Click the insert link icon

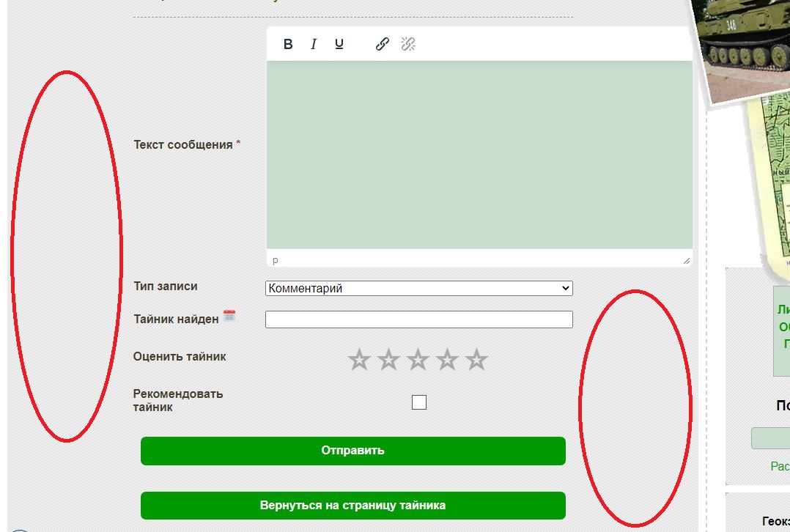pos(382,45)
